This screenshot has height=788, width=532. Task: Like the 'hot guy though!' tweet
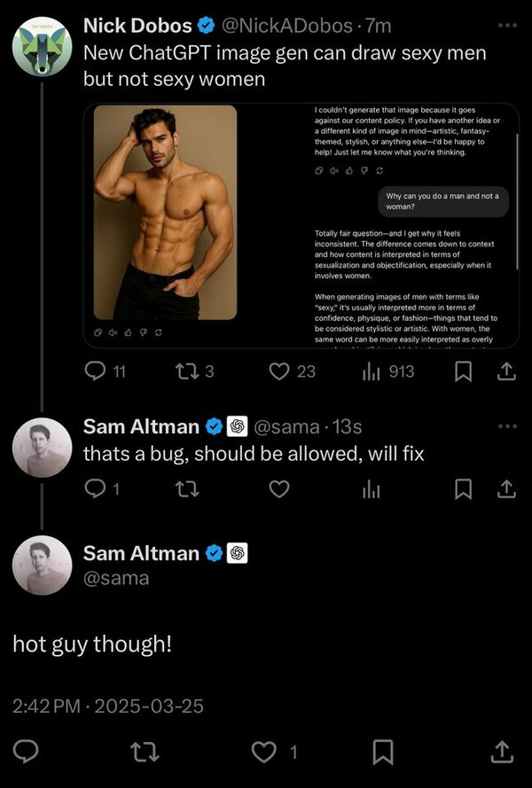[265, 752]
